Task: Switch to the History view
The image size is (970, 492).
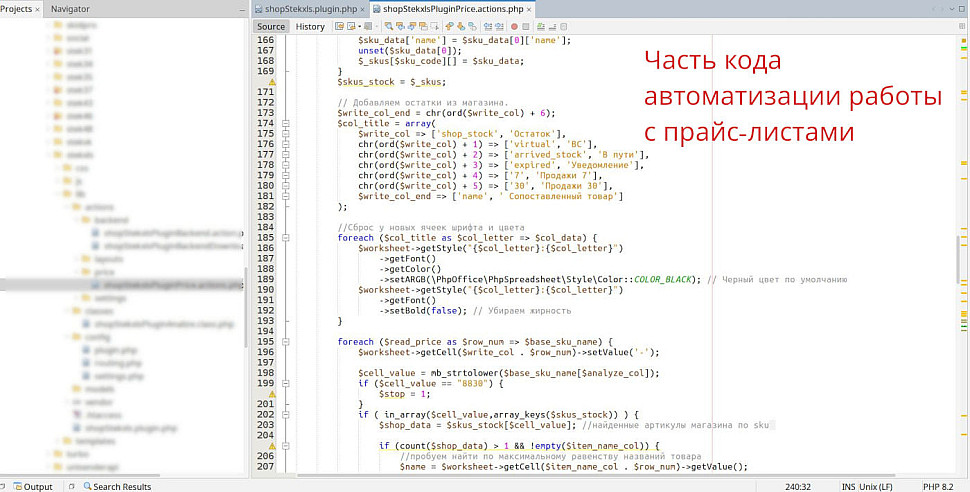Action: point(310,27)
